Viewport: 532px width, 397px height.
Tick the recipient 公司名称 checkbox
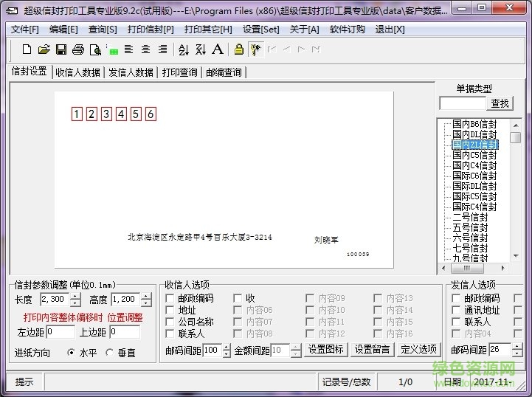tap(170, 322)
